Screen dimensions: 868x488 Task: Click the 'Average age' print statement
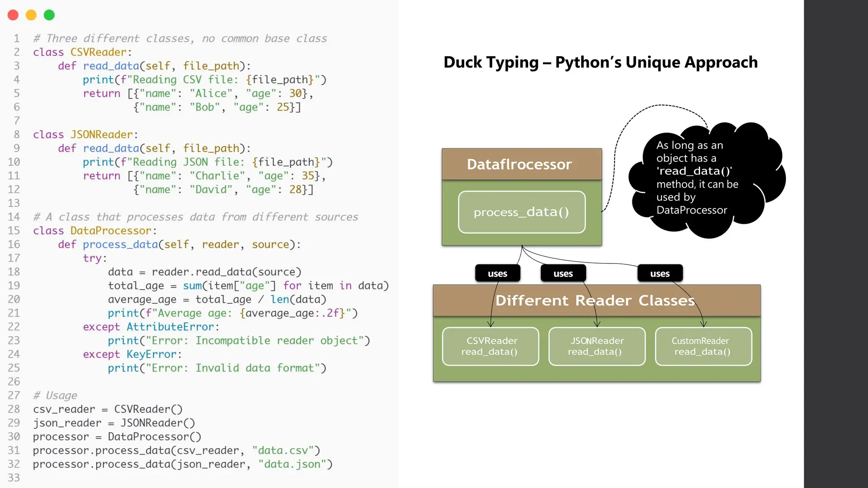(x=233, y=313)
